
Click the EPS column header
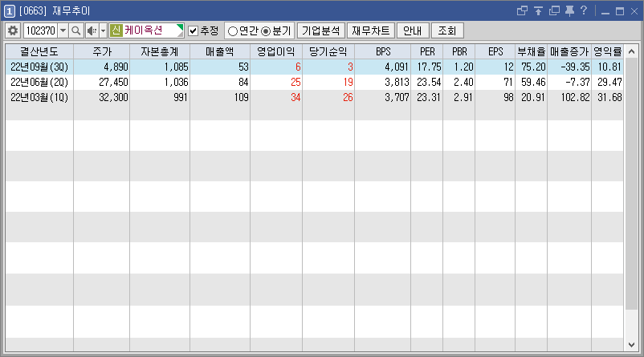click(495, 51)
